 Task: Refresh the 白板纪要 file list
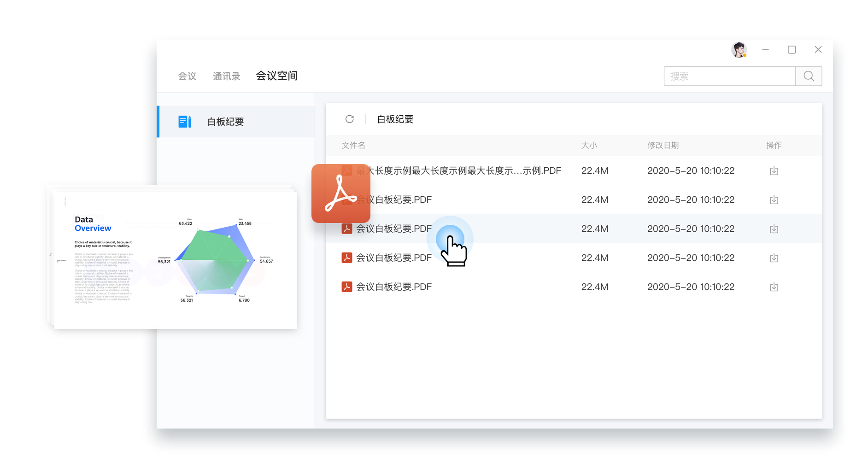point(350,119)
